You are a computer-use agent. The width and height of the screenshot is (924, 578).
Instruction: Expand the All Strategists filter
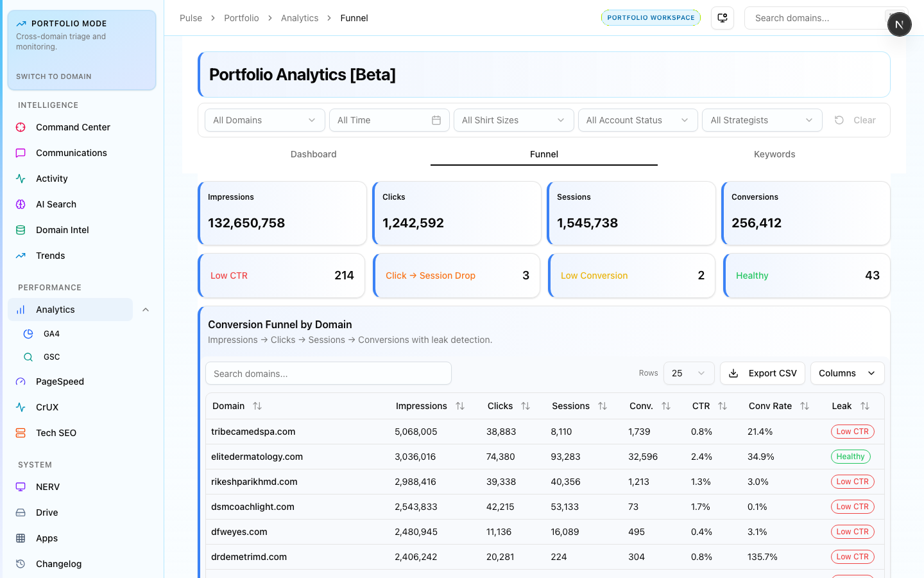click(x=762, y=120)
